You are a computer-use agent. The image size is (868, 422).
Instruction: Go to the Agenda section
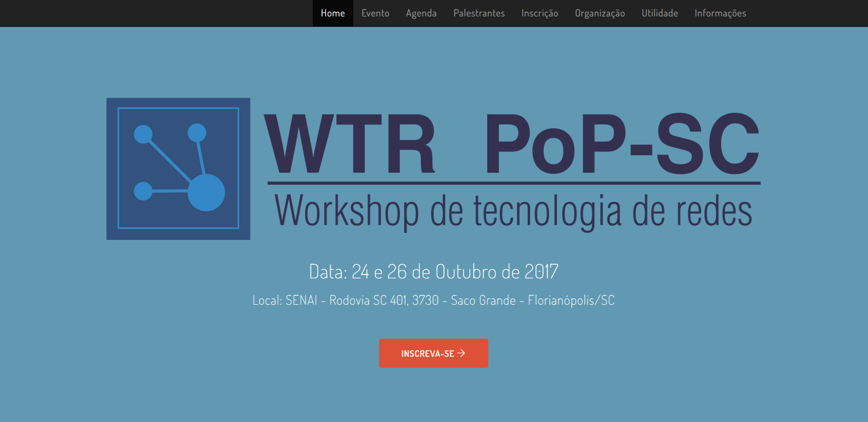click(x=421, y=13)
